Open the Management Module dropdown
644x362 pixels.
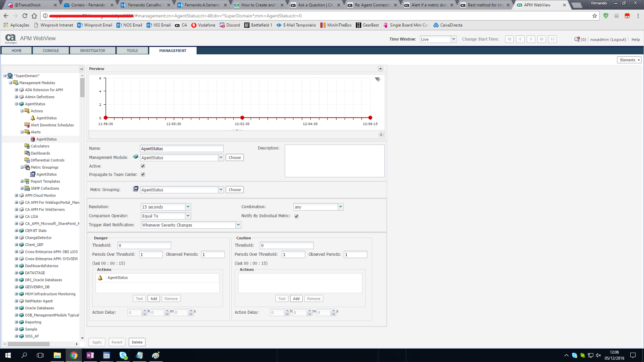point(221,157)
